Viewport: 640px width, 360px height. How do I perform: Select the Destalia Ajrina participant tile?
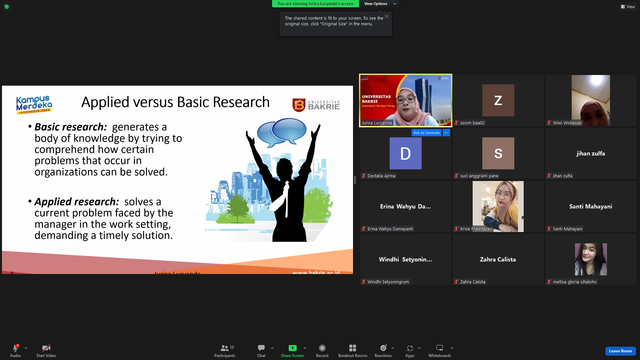406,153
